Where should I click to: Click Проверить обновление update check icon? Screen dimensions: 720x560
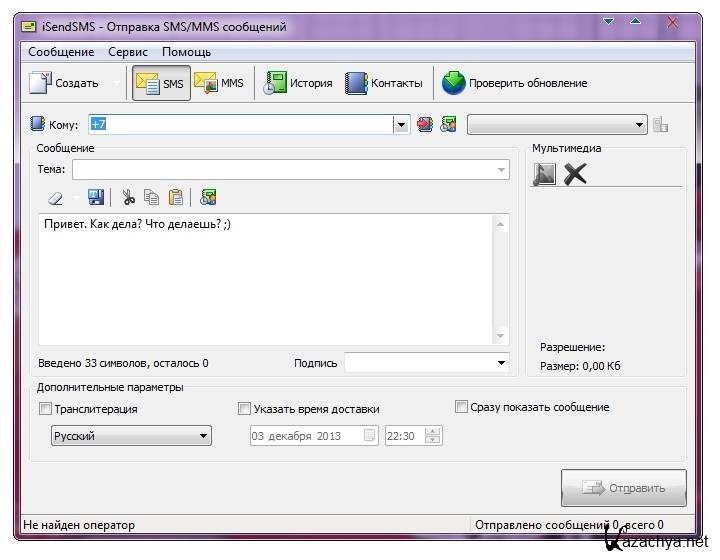(454, 84)
